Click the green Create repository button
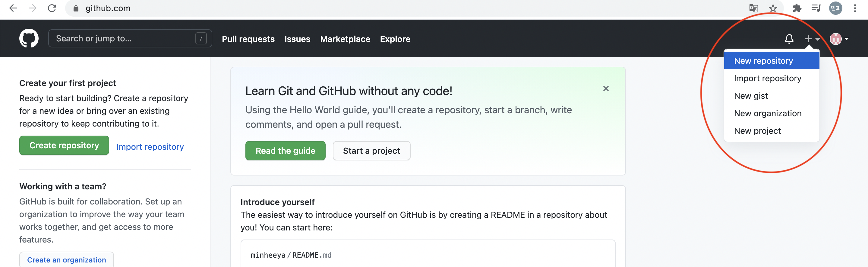Viewport: 868px width, 267px height. (64, 146)
